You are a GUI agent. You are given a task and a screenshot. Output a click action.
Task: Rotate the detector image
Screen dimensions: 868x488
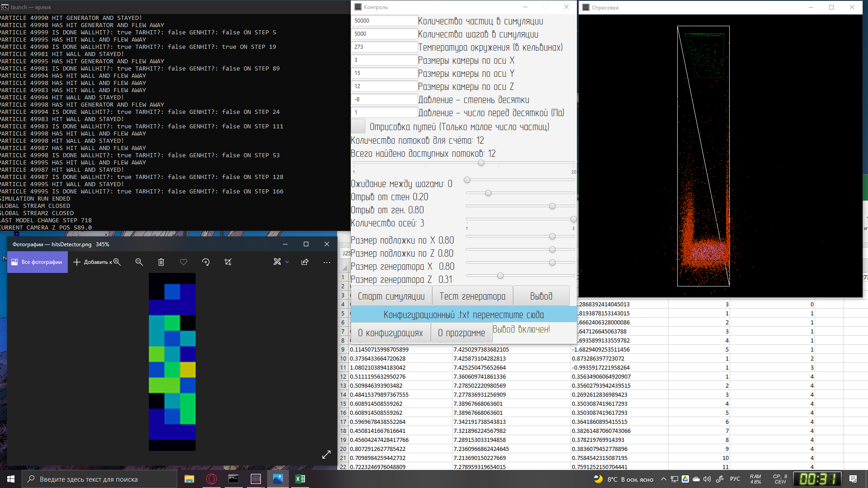(206, 262)
